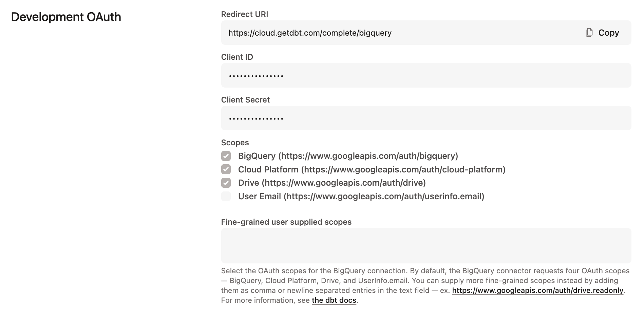Screen dimensions: 644x315
Task: Click the cloud.getdbt.com redirect URL text
Action: (310, 33)
